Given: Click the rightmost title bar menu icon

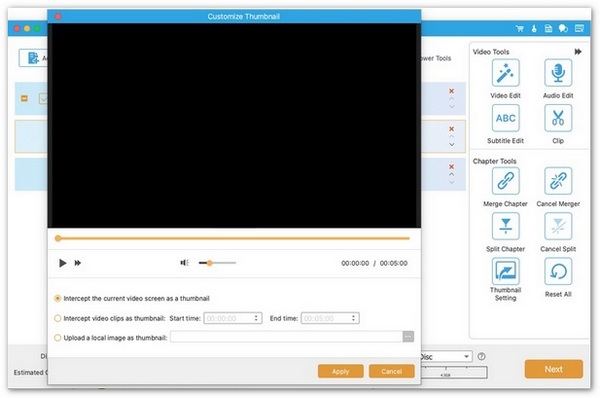Looking at the screenshot, I should coord(579,28).
